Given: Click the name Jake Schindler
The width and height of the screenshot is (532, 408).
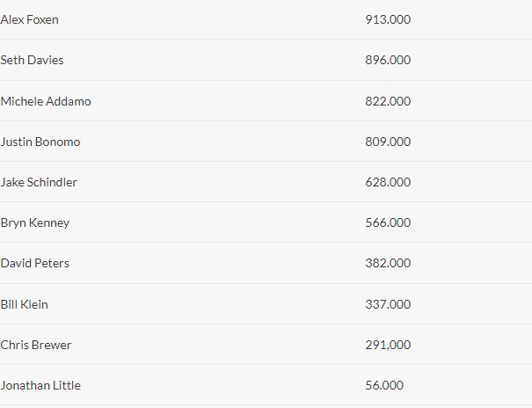Looking at the screenshot, I should click(x=39, y=183).
